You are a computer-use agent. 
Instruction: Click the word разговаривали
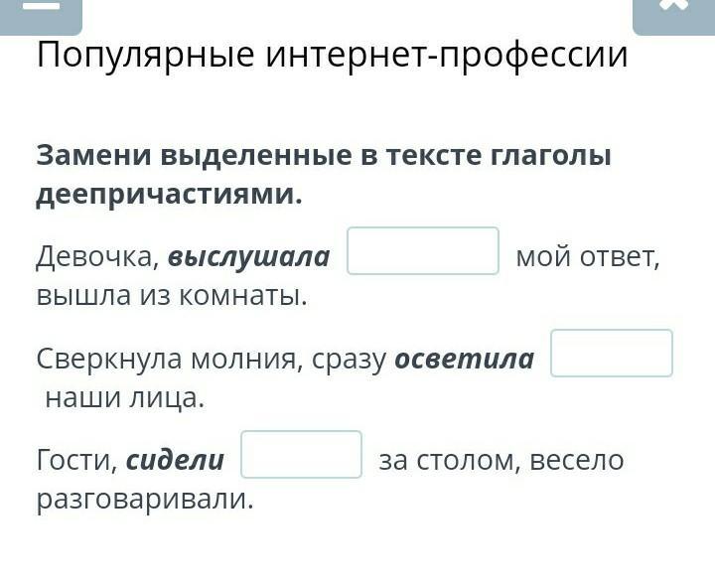[145, 501]
